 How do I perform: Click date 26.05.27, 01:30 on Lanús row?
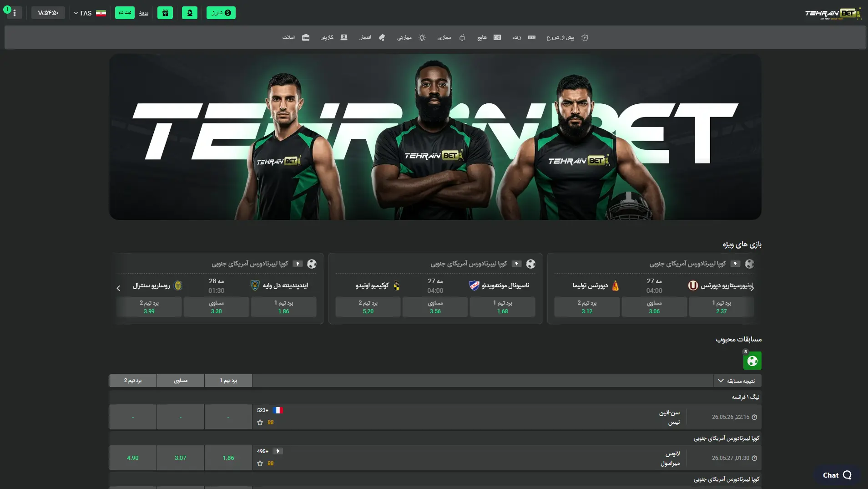[x=730, y=458]
